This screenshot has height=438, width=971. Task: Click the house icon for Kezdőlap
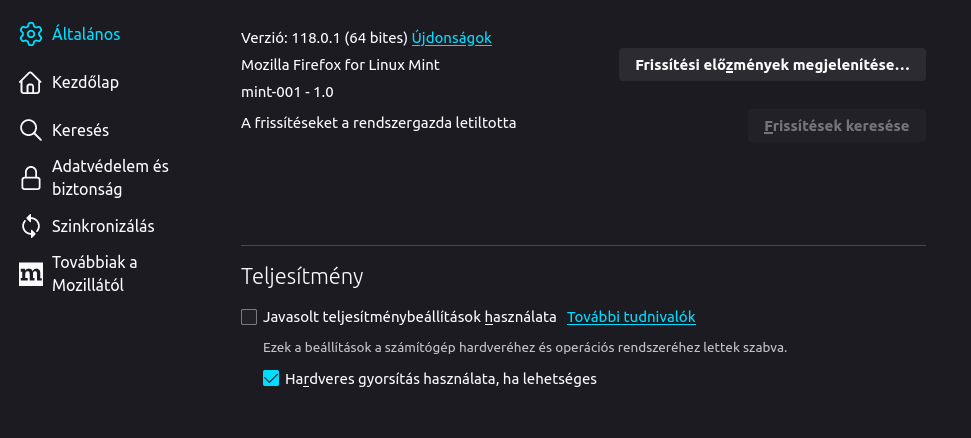(30, 82)
